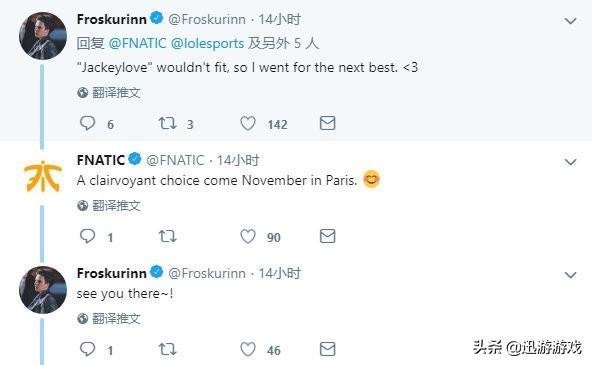This screenshot has width=592, height=365.
Task: Open @lolesports mention link
Action: click(x=207, y=44)
